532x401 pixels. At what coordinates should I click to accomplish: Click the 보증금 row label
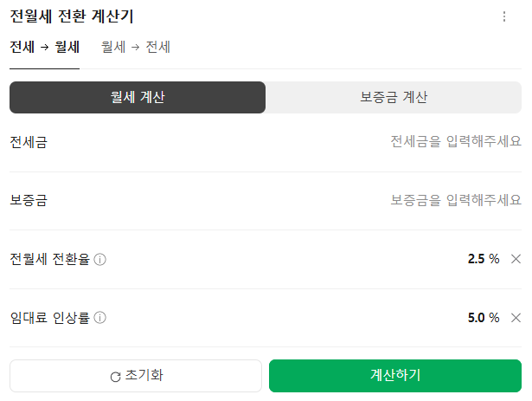tap(29, 201)
